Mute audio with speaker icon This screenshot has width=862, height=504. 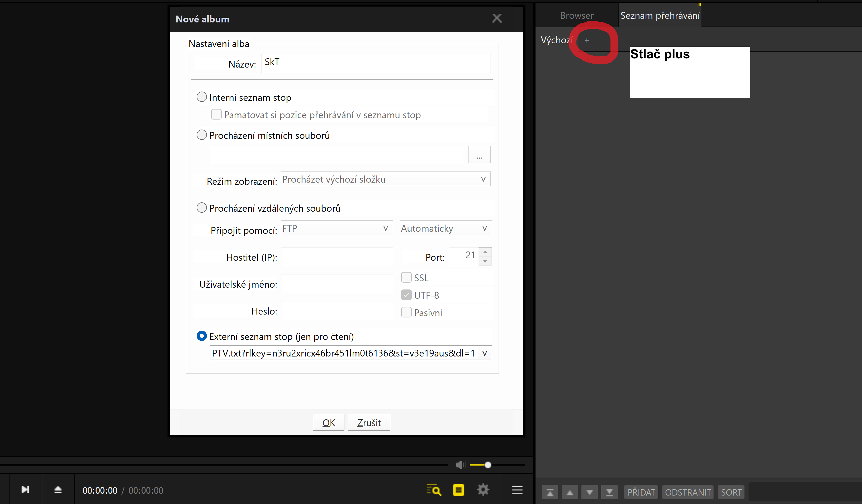(x=460, y=465)
